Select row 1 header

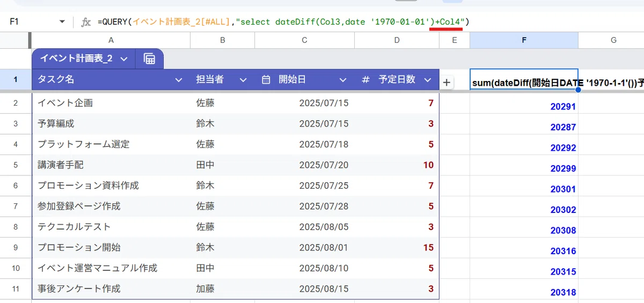[16, 79]
